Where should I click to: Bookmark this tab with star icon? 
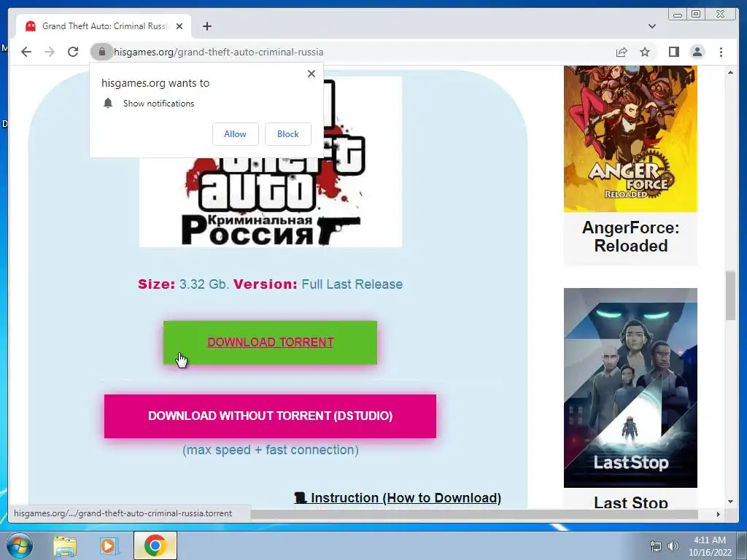[645, 52]
